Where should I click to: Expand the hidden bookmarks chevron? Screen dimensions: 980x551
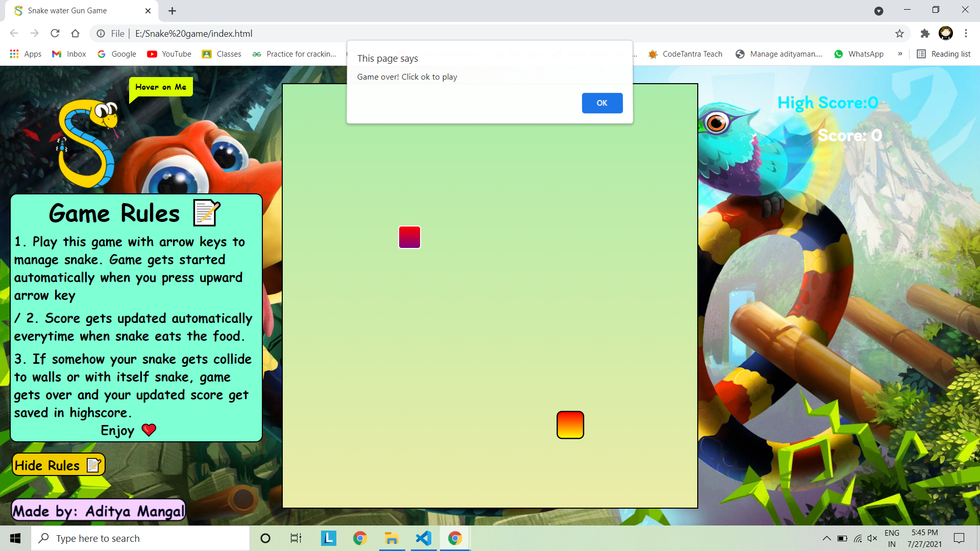click(900, 54)
